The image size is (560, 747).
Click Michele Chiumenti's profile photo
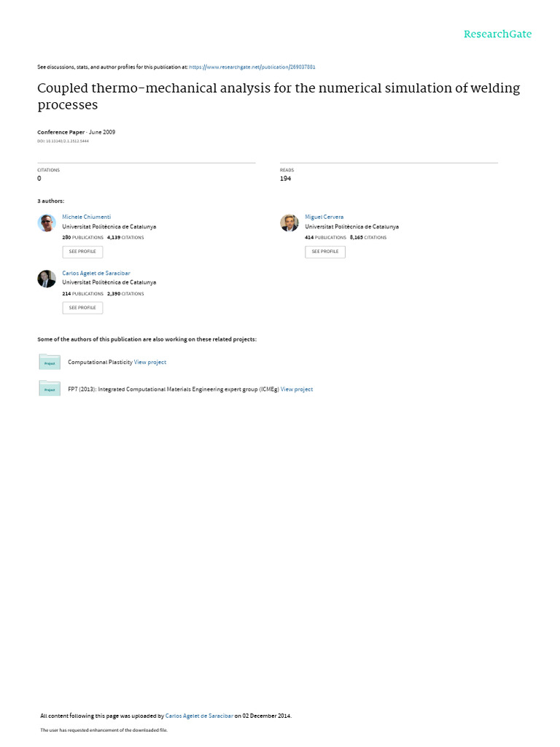[x=47, y=223]
